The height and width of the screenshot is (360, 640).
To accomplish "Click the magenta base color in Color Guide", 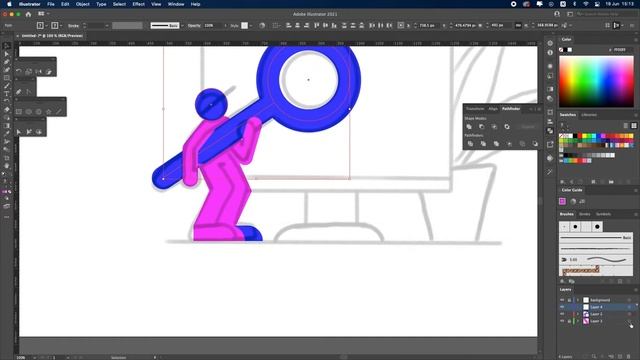I will (x=562, y=201).
